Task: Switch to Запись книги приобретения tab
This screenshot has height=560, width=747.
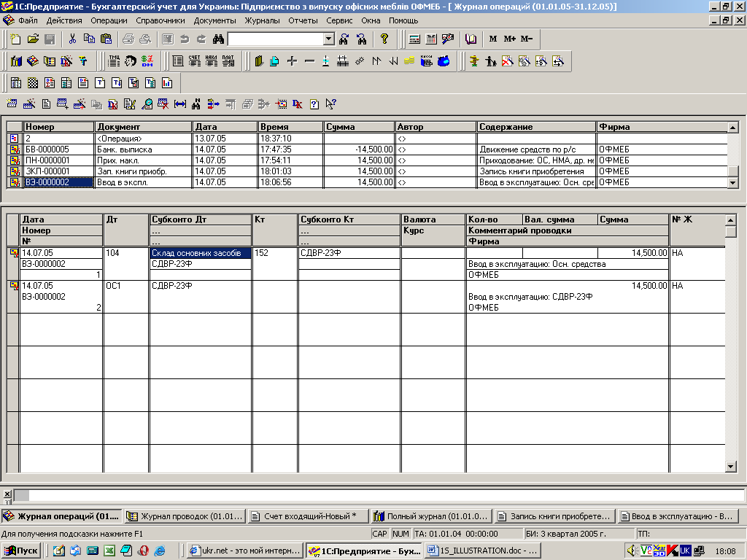Action: coord(555,516)
